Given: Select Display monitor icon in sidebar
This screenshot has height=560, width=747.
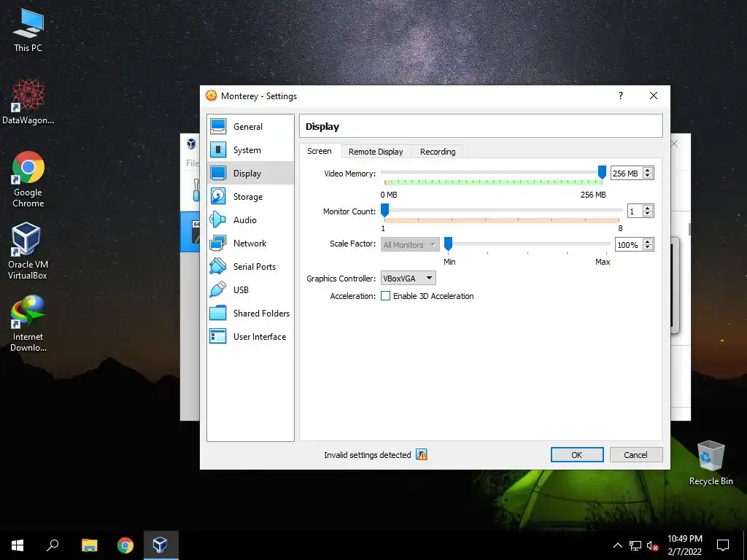Looking at the screenshot, I should 218,173.
